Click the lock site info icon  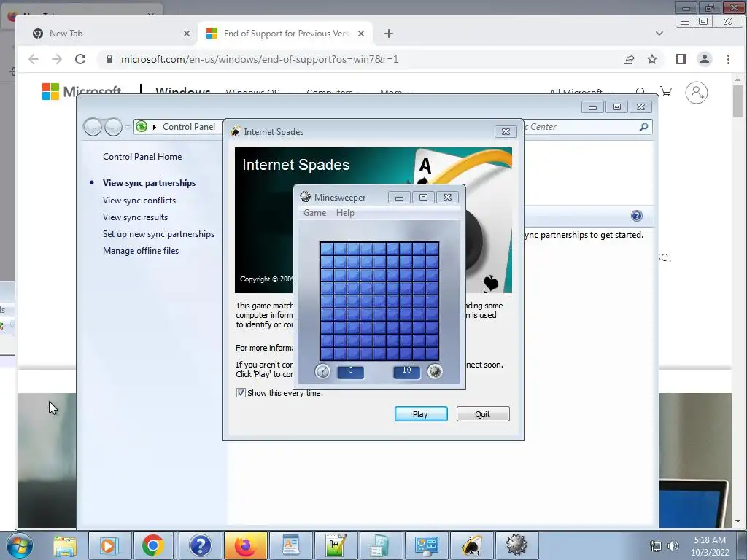[x=109, y=59]
